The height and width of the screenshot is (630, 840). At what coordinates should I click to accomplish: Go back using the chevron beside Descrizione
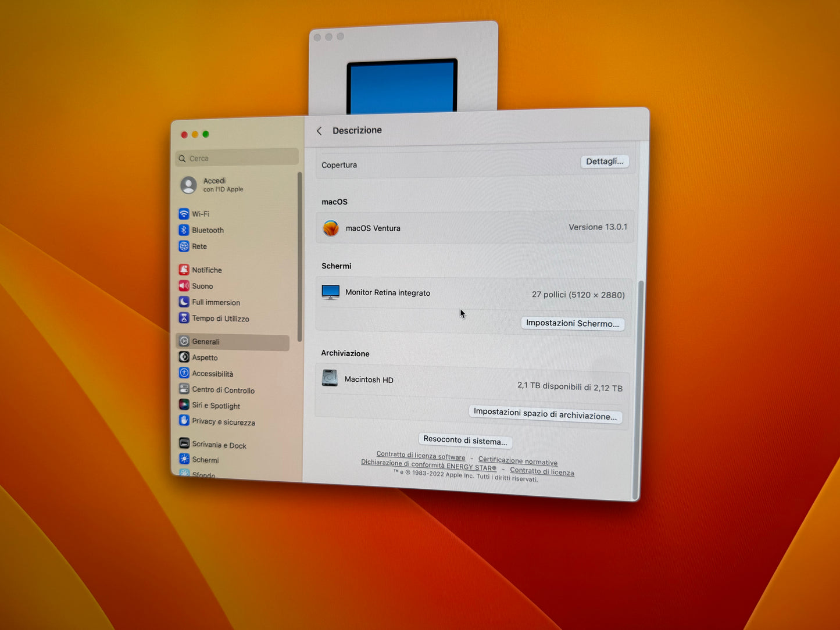(x=319, y=131)
